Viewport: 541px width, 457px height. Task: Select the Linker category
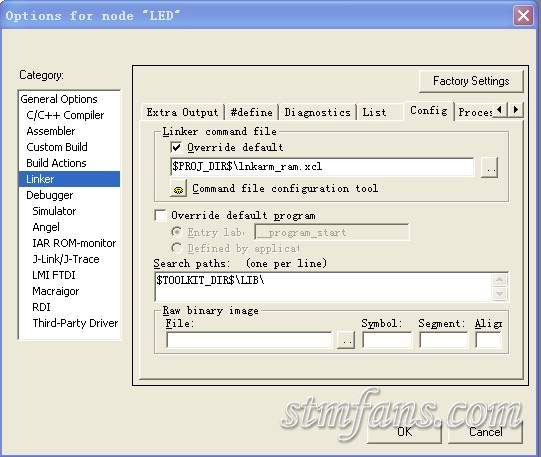coord(69,179)
